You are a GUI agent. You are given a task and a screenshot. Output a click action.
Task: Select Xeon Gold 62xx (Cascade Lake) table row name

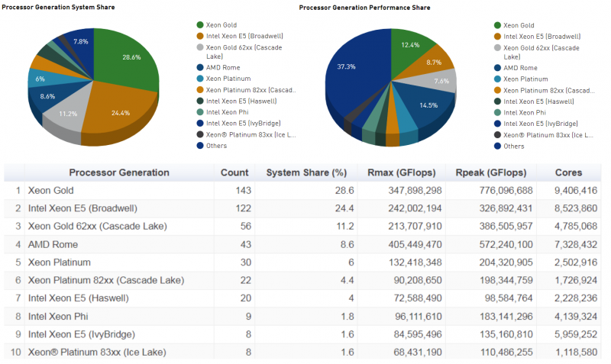coord(98,226)
